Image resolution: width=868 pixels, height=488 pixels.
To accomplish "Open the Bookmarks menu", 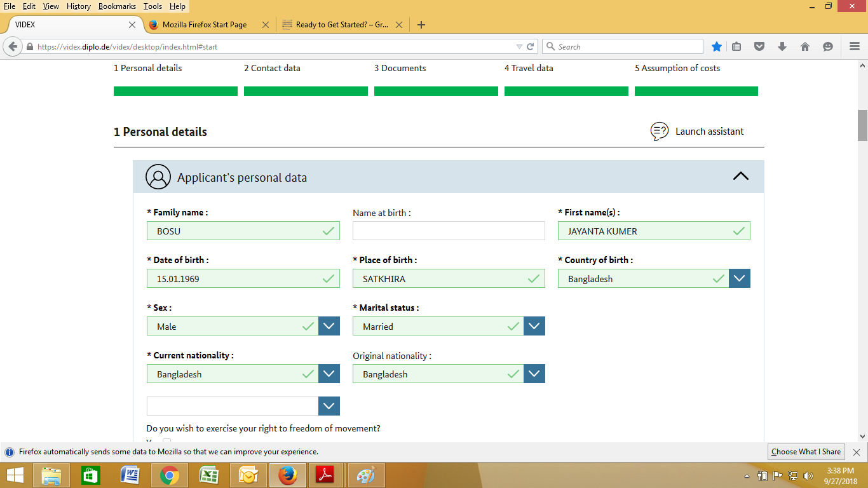I will (117, 6).
